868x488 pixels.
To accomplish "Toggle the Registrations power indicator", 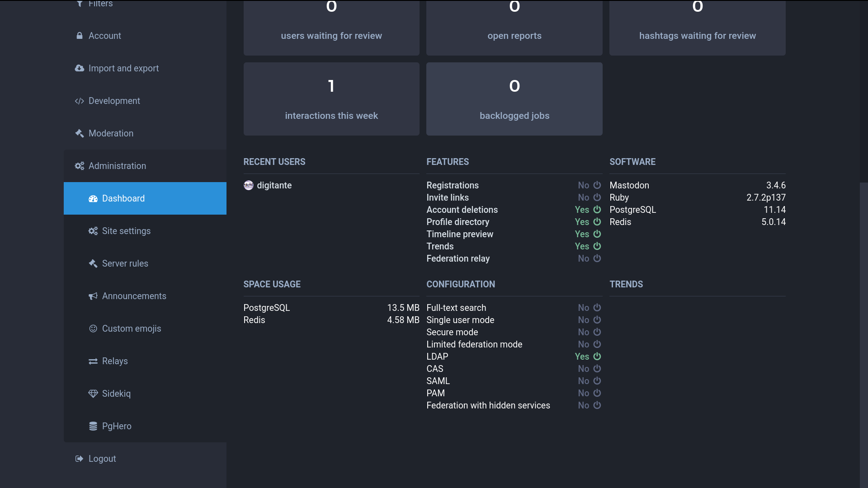I will (x=597, y=185).
